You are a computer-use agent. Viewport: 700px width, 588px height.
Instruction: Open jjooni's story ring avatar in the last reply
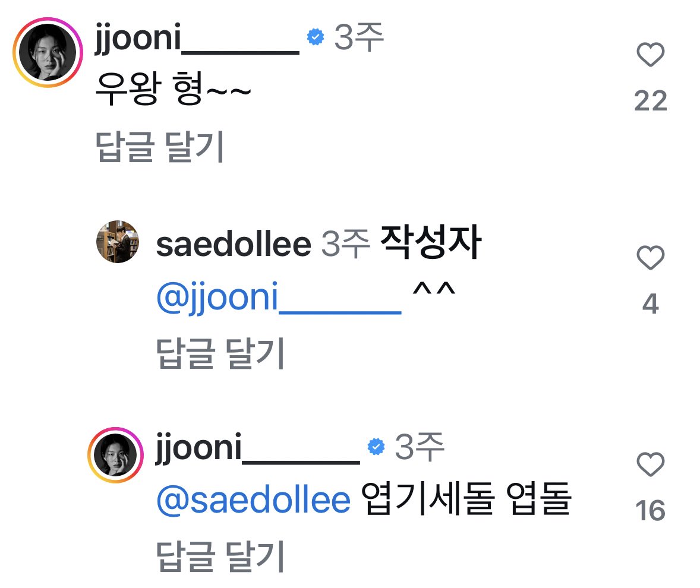(115, 455)
